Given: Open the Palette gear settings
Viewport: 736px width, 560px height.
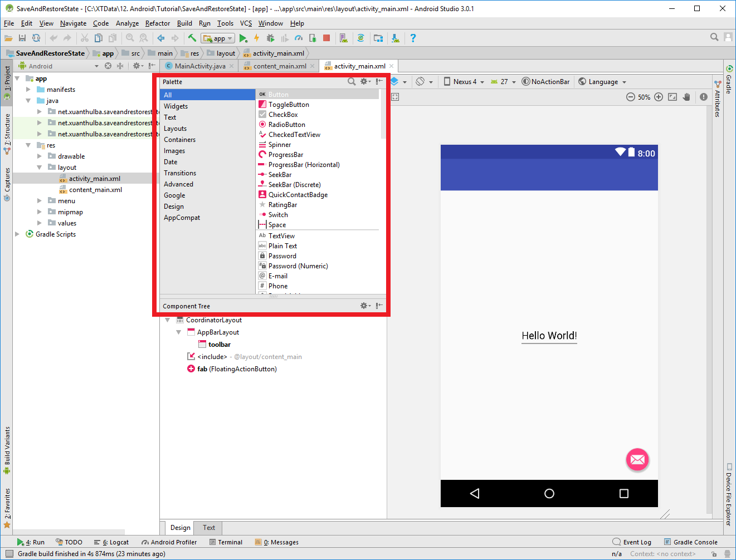Looking at the screenshot, I should pyautogui.click(x=365, y=81).
